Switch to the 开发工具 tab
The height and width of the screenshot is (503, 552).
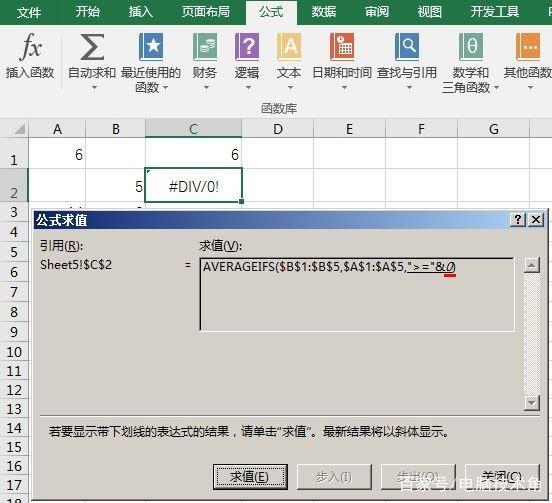pyautogui.click(x=494, y=12)
